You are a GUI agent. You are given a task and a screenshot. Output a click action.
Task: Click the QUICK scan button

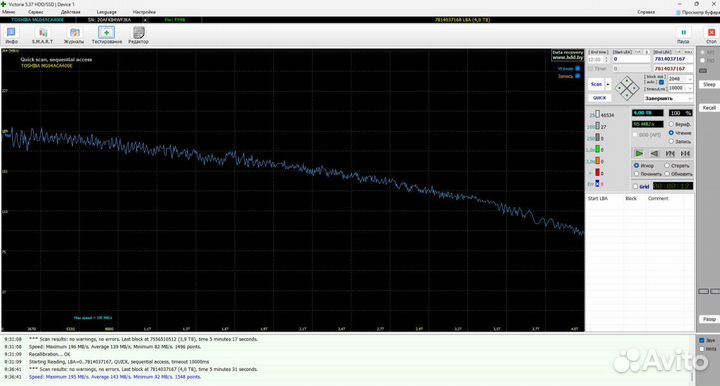tap(599, 98)
